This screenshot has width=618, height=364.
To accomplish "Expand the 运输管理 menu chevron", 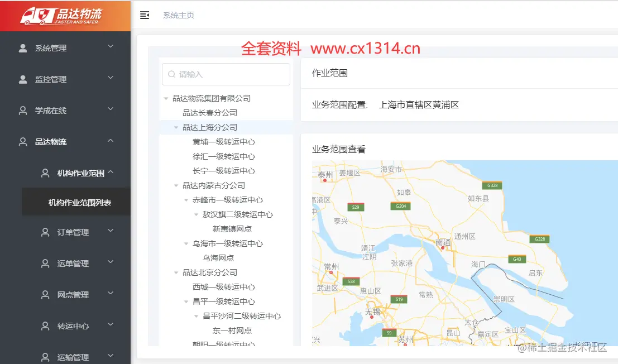I will 111,355.
